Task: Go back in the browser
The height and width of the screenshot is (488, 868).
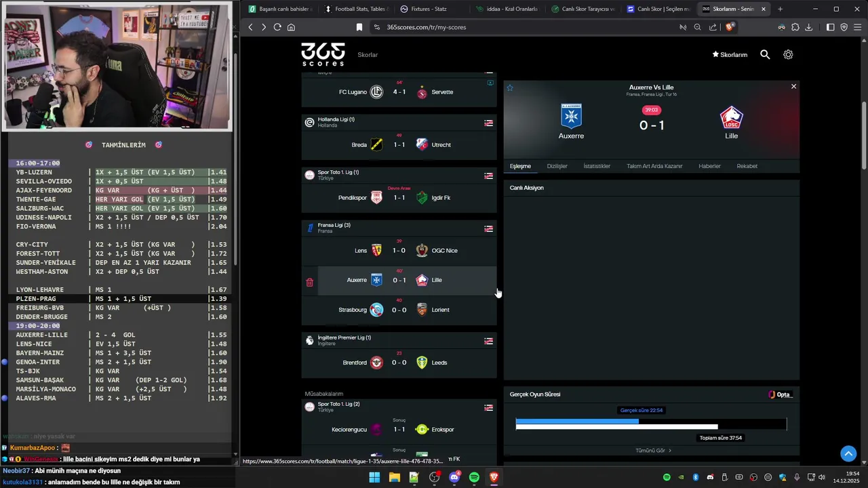Action: [250, 27]
